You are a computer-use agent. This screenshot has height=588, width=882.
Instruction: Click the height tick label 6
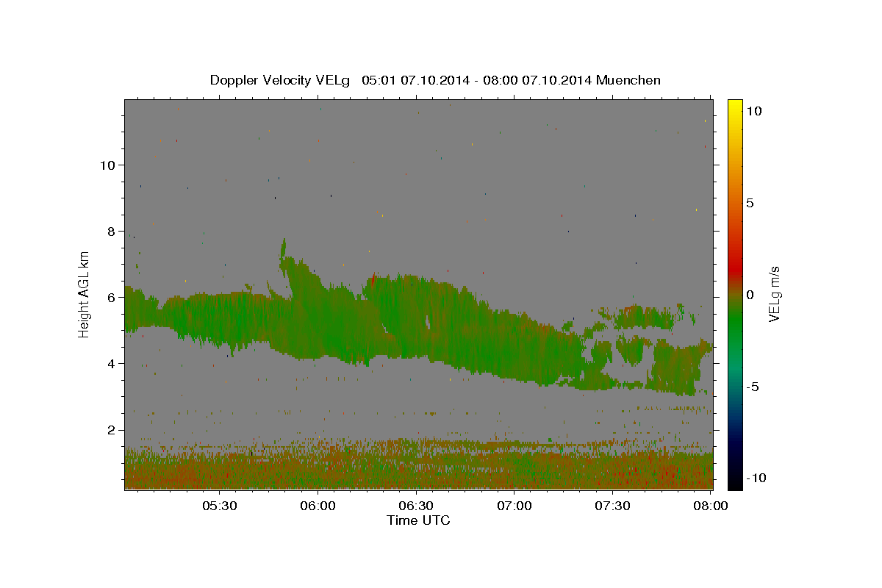[112, 297]
